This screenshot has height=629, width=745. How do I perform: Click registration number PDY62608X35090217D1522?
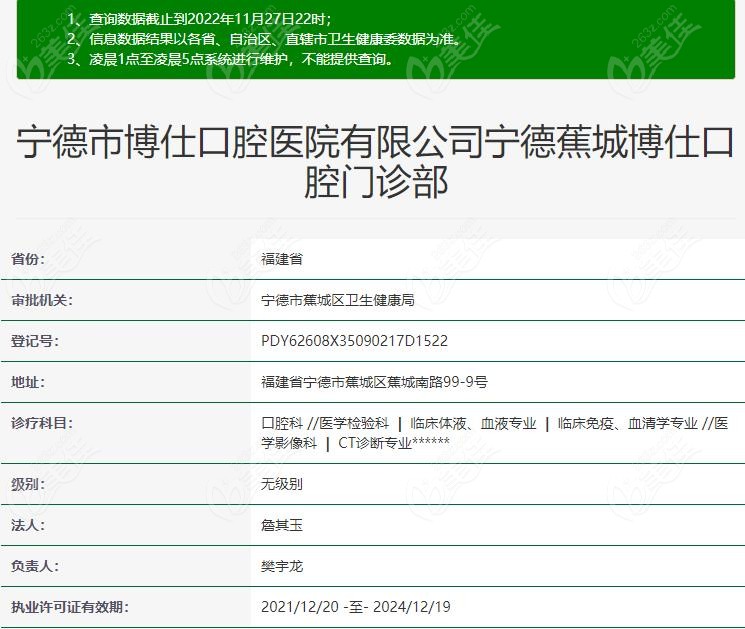coord(354,341)
